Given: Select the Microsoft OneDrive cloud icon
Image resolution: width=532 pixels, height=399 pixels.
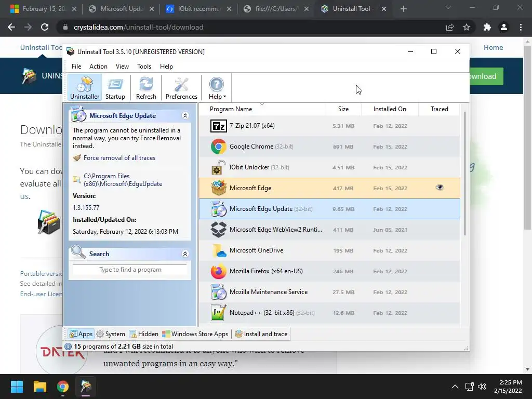Looking at the screenshot, I should (x=219, y=250).
